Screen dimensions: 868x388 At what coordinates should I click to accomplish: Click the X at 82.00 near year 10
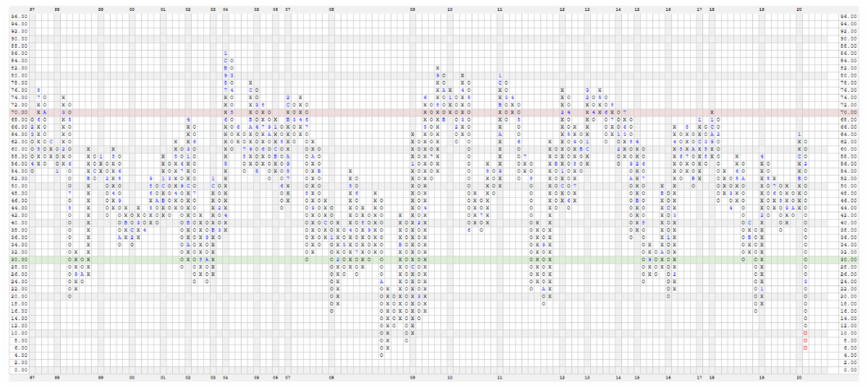(x=437, y=68)
